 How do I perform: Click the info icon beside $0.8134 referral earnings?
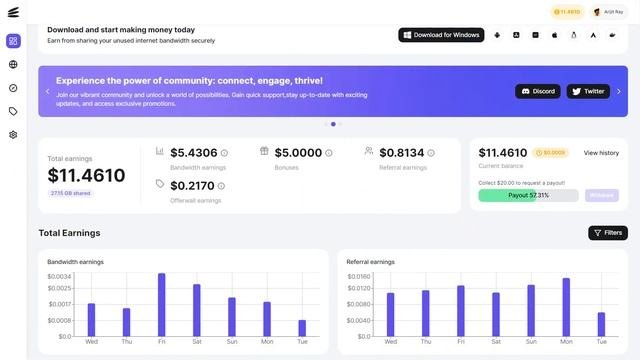click(x=431, y=153)
